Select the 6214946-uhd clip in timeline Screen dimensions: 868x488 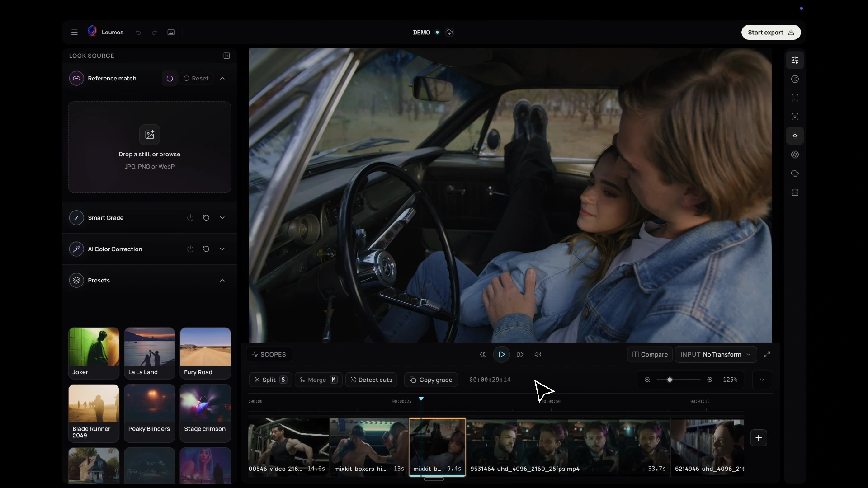(x=708, y=447)
